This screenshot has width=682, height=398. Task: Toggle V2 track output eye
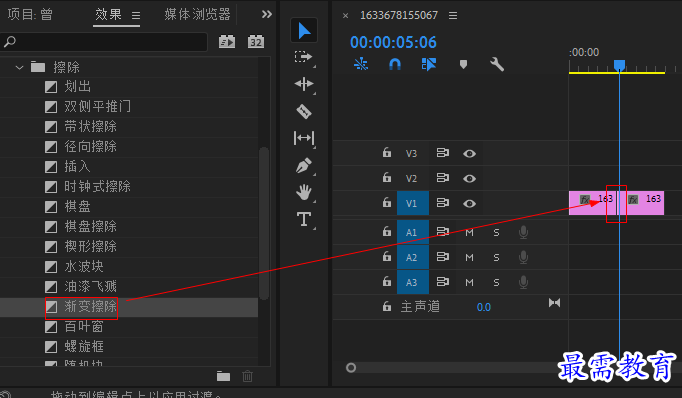tap(469, 178)
